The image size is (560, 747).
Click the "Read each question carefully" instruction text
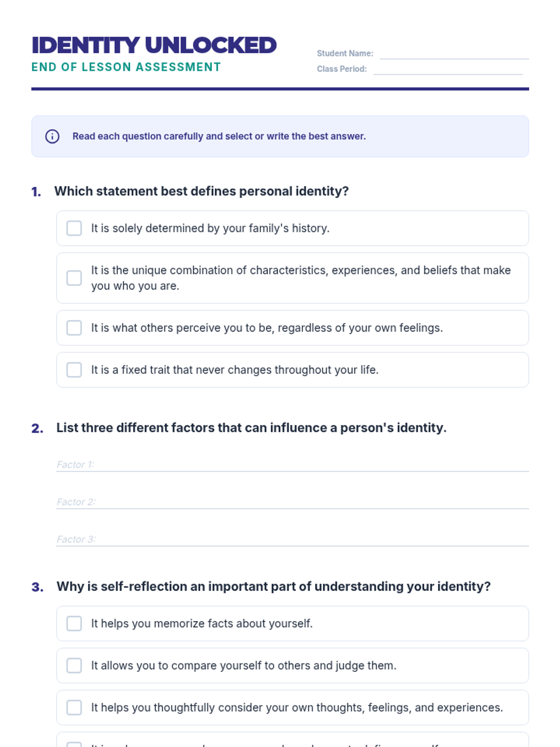[219, 136]
